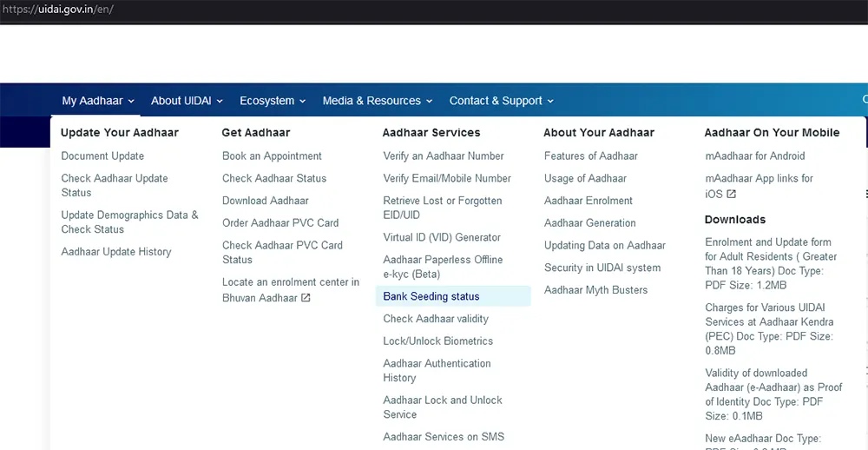This screenshot has height=450, width=868.
Task: Select Download Aadhaar
Action: (x=265, y=201)
